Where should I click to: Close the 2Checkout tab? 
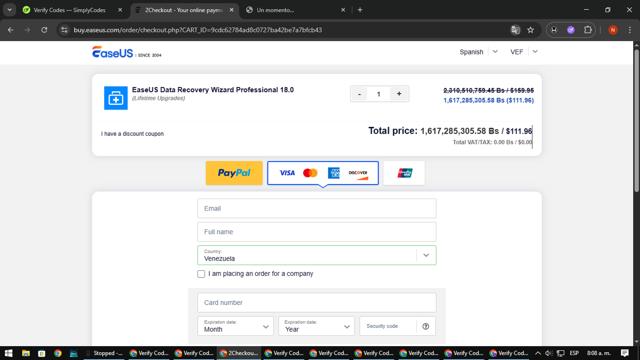pos(231,10)
